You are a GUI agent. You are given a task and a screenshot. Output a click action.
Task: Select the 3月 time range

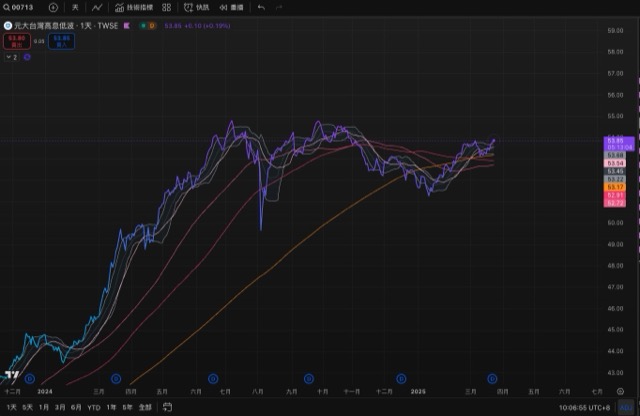[x=60, y=407]
